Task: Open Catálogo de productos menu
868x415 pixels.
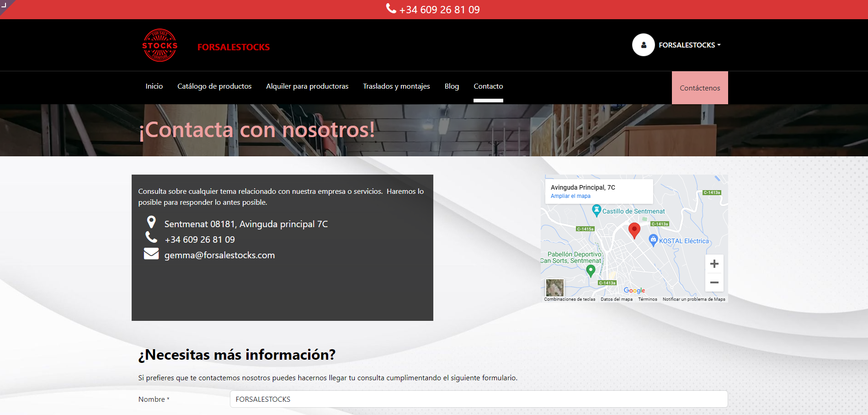Action: click(214, 86)
